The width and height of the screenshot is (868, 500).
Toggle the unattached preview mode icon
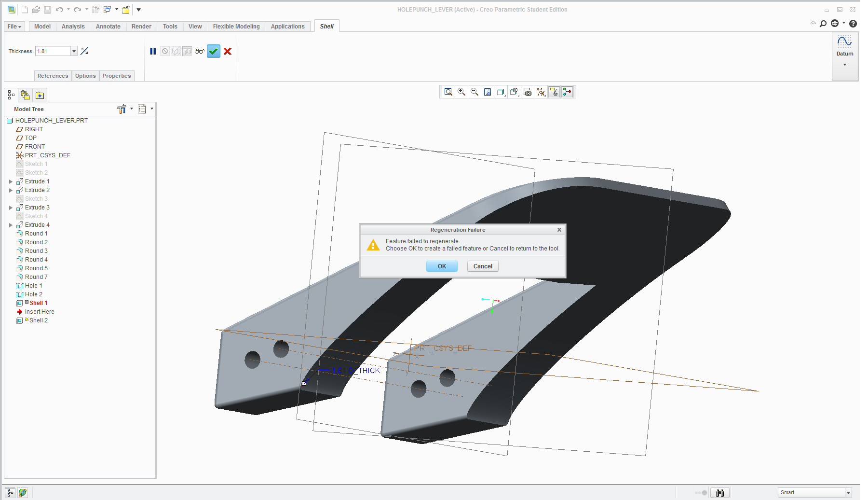click(176, 51)
